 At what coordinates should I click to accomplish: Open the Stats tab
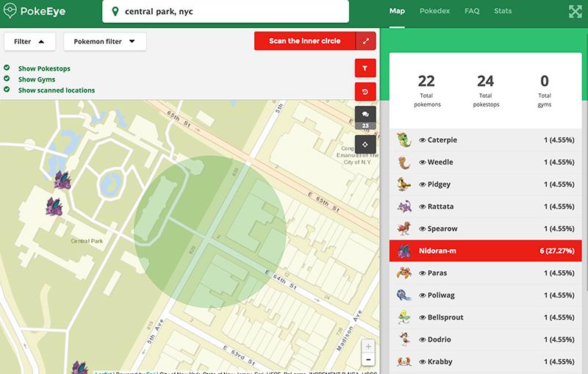pos(503,11)
